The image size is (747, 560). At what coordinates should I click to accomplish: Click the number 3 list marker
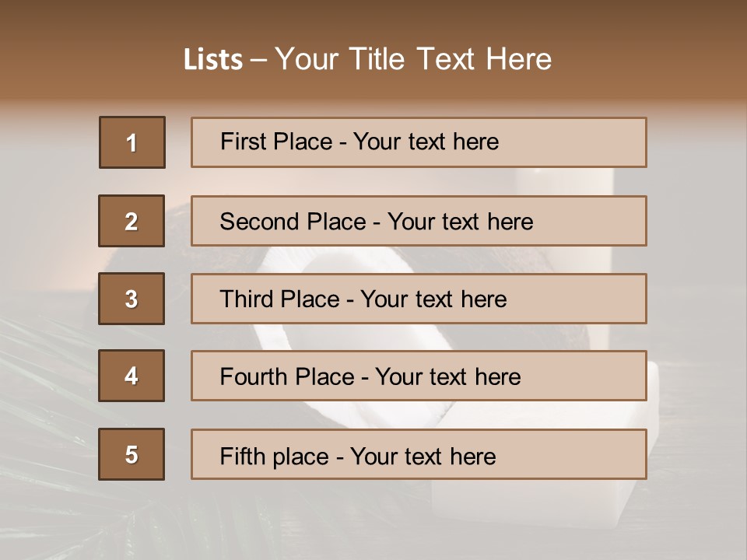click(x=132, y=299)
